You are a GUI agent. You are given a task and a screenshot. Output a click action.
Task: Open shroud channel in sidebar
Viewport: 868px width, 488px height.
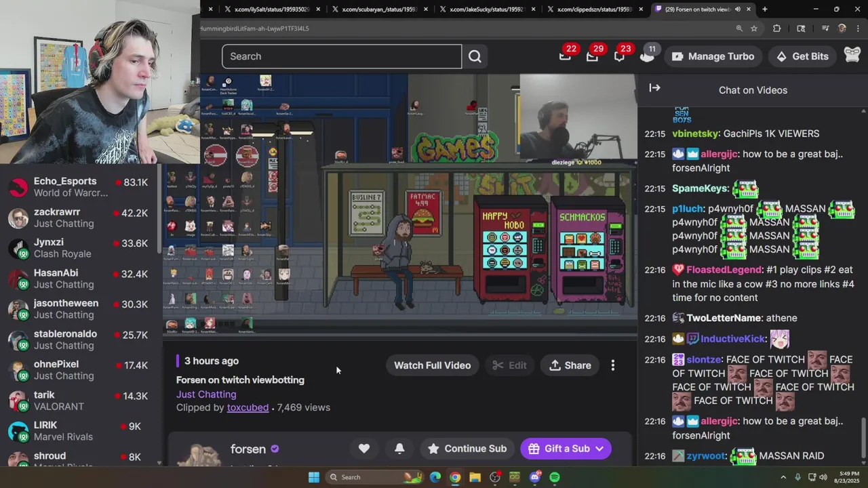pyautogui.click(x=80, y=460)
